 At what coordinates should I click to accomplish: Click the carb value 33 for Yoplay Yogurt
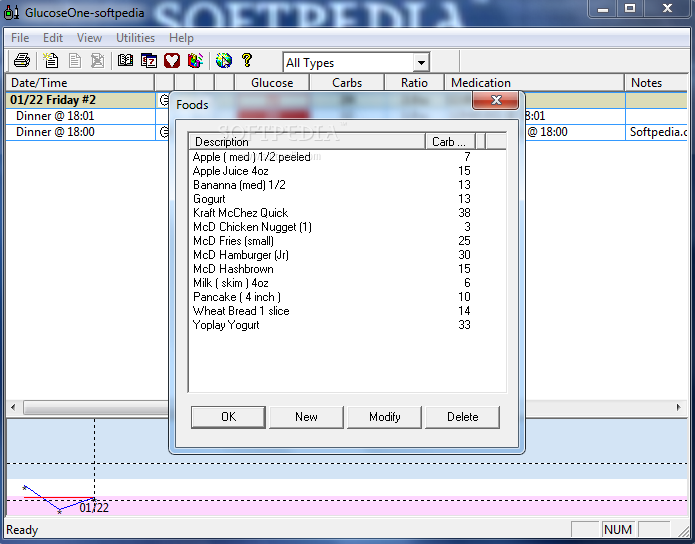(x=464, y=325)
